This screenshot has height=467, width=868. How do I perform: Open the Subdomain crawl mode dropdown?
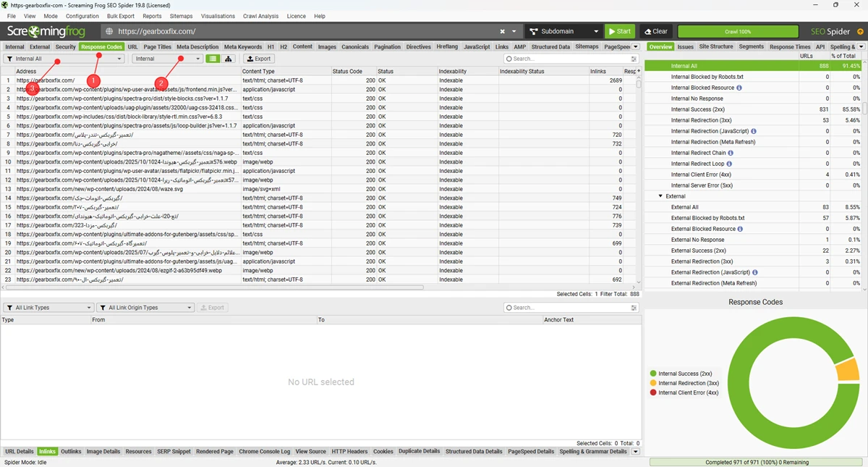click(x=563, y=32)
